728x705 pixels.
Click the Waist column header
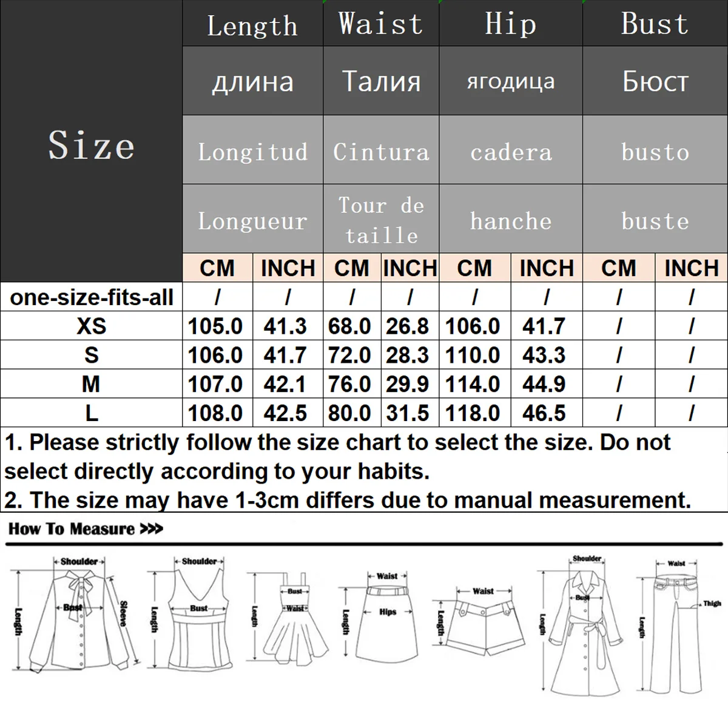pos(380,24)
